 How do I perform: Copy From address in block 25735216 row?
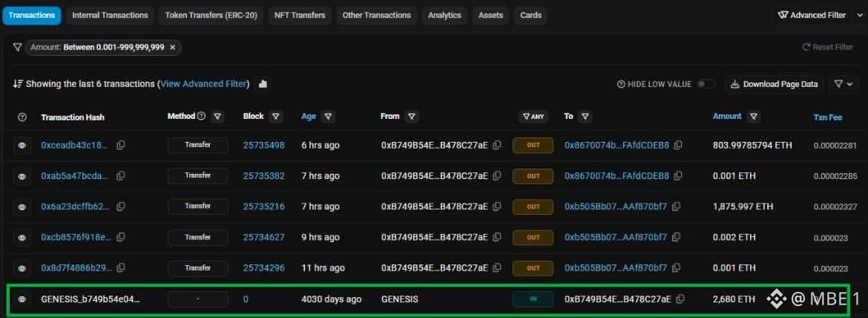[497, 206]
